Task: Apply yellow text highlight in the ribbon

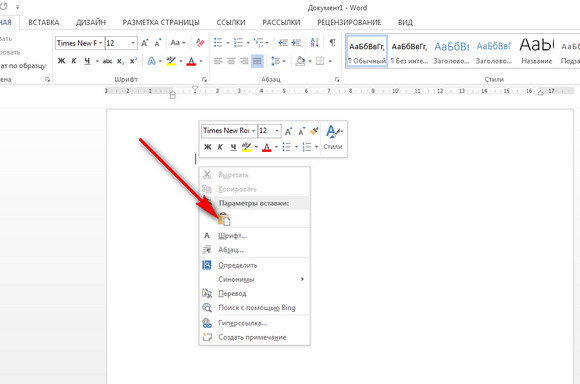Action: [171, 61]
